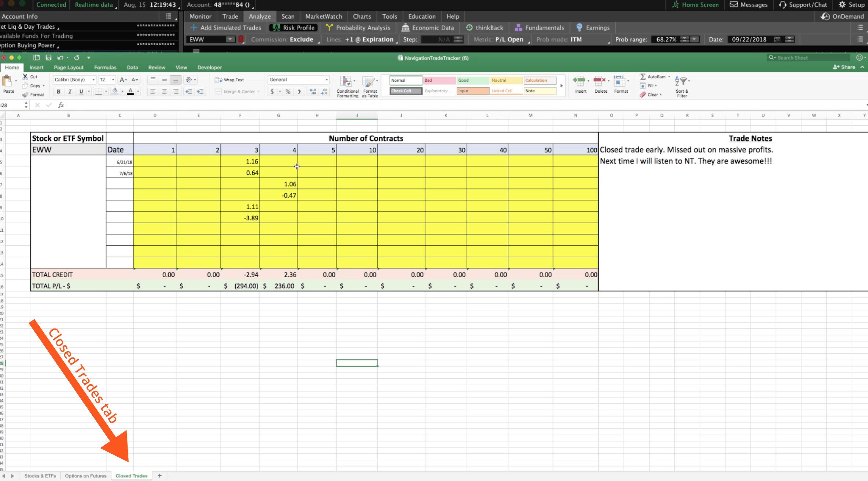Click the decrease indent icon
Screen dimensions: 868x481
click(x=189, y=92)
